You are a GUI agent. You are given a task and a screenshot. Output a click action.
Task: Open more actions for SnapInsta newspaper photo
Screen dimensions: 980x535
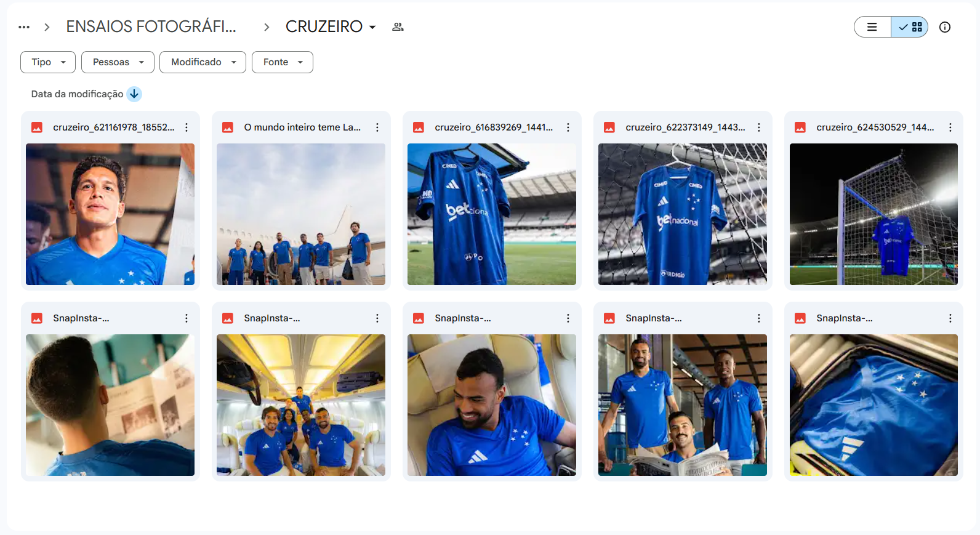tap(187, 318)
